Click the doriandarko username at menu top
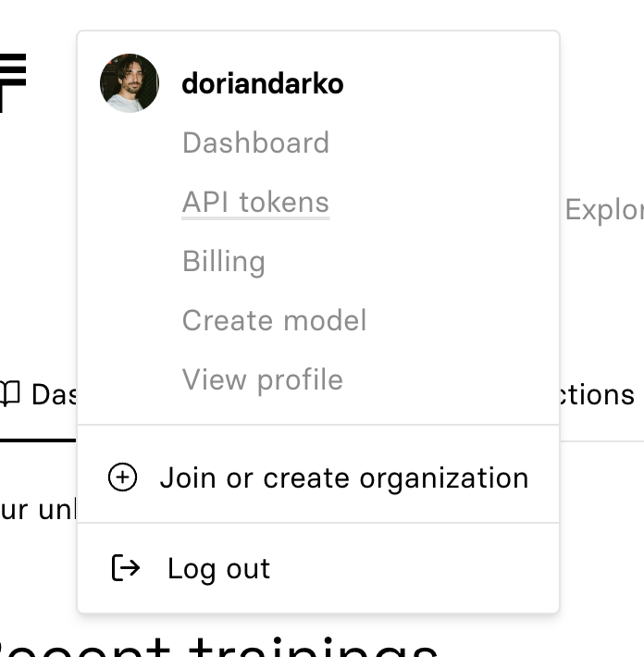The image size is (644, 657). point(263,84)
